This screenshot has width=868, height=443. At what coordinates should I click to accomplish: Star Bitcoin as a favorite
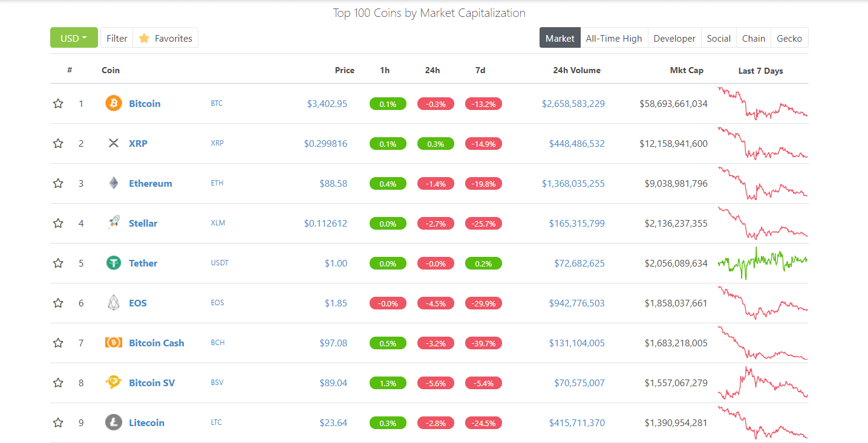(x=58, y=103)
